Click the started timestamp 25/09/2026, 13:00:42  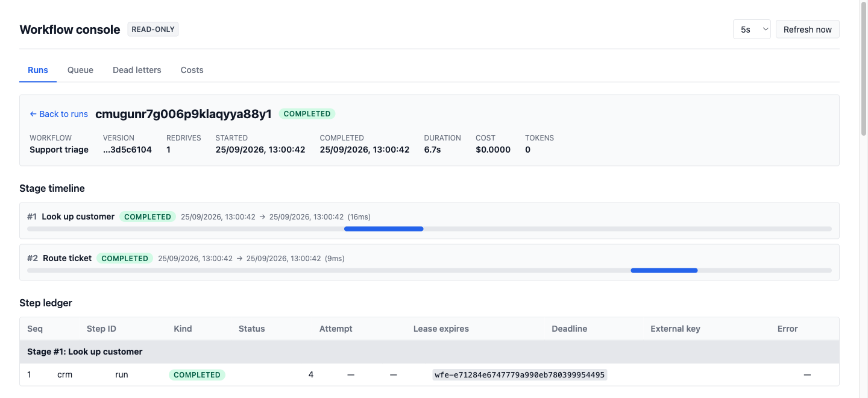coord(260,150)
